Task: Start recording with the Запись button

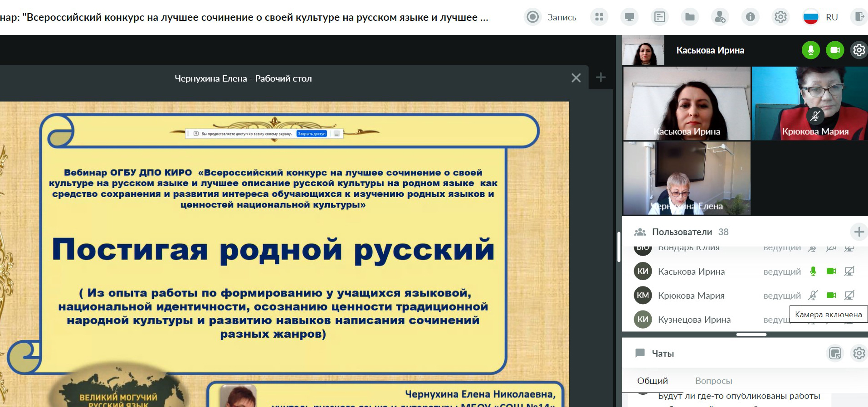Action: 551,17
